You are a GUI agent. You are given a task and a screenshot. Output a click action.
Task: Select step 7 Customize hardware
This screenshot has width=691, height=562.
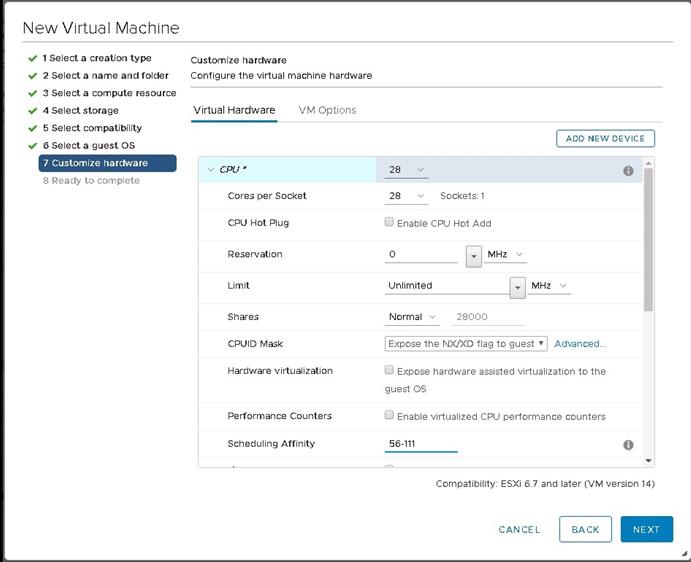[108, 163]
